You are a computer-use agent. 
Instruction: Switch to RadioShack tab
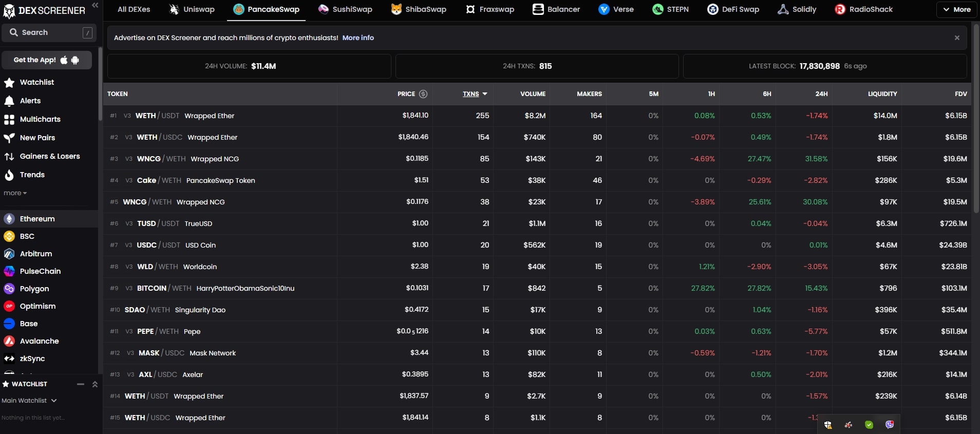point(864,9)
